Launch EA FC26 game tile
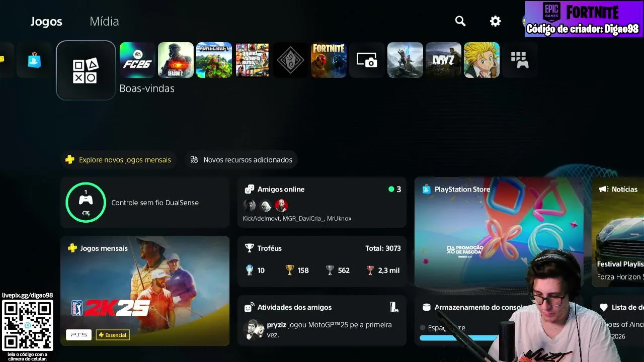This screenshot has width=644, height=362. (137, 60)
